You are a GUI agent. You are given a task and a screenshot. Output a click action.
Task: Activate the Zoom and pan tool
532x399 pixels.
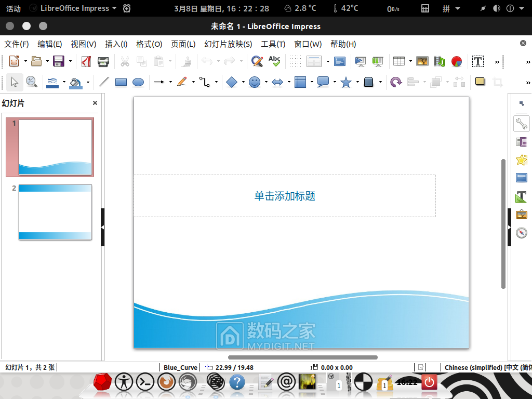[32, 82]
